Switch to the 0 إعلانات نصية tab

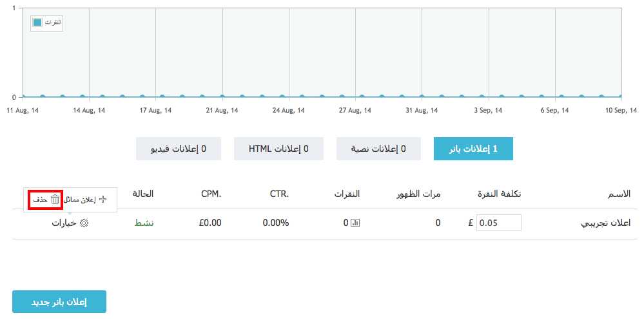pos(378,149)
